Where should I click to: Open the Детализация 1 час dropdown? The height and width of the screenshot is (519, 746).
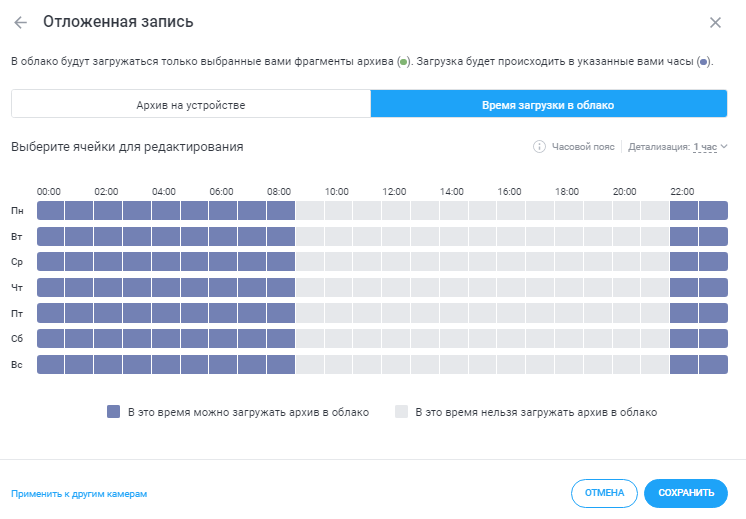point(704,147)
